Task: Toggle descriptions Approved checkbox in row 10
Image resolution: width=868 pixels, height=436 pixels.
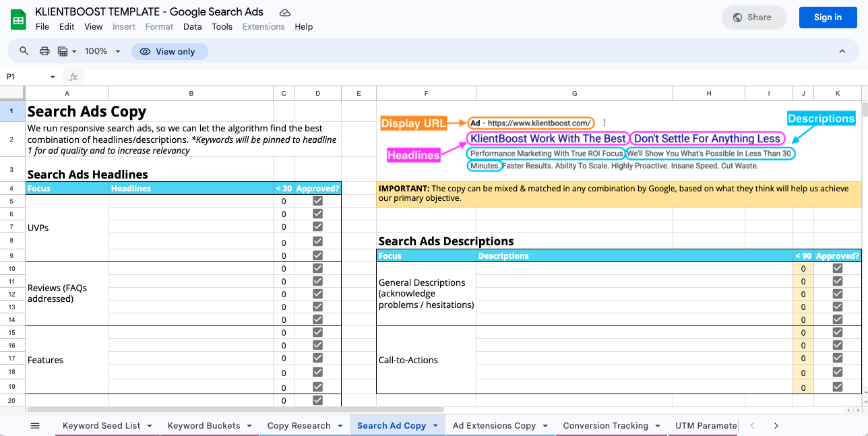Action: tap(837, 268)
